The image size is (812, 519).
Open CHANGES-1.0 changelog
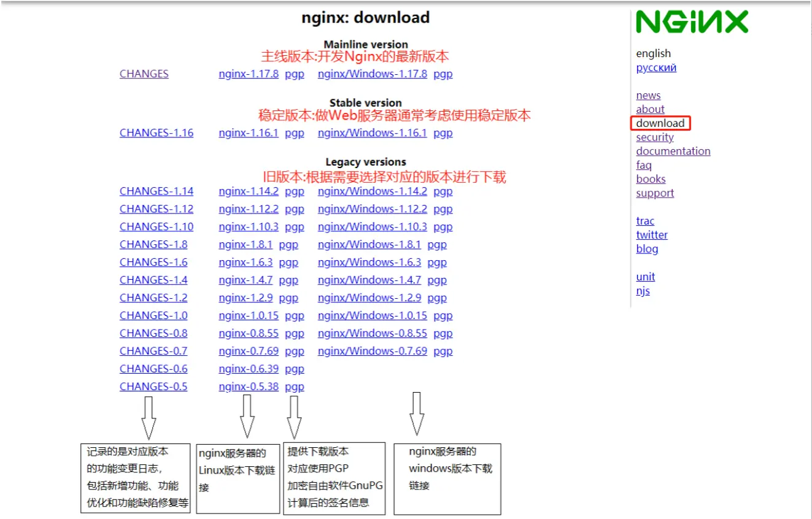[153, 315]
